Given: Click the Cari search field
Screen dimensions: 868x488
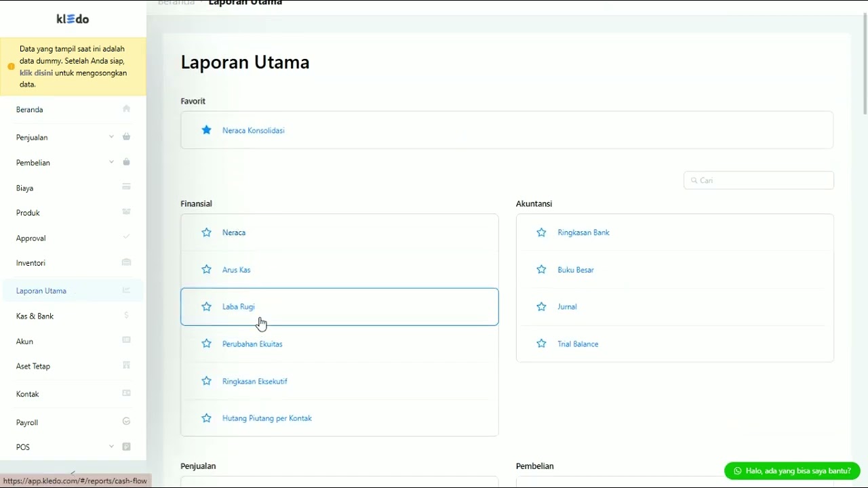Looking at the screenshot, I should click(x=759, y=180).
